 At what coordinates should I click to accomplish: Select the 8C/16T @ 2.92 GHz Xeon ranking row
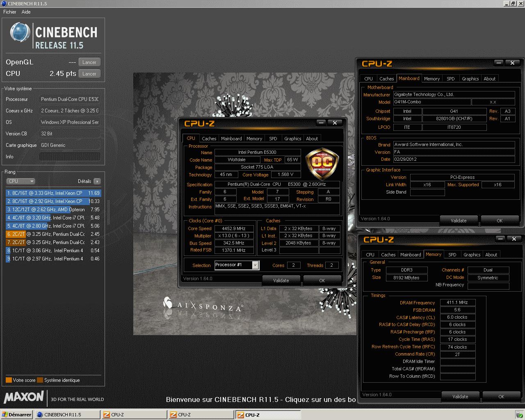[x=53, y=201]
